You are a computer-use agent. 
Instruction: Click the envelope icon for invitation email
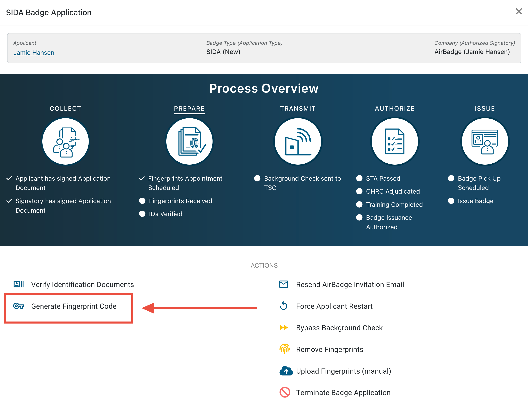pyautogui.click(x=284, y=284)
